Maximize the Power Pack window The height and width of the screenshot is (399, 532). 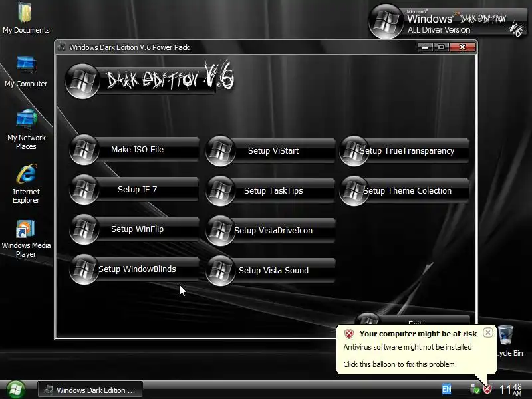(x=441, y=47)
